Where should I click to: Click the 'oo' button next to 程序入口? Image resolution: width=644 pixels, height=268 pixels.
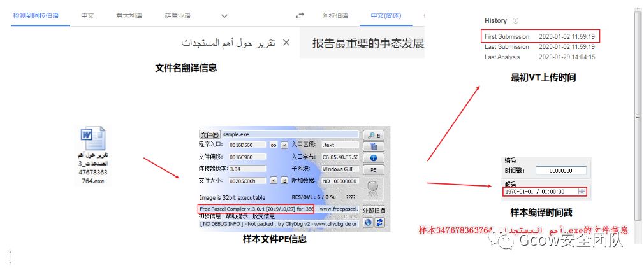[x=274, y=145]
